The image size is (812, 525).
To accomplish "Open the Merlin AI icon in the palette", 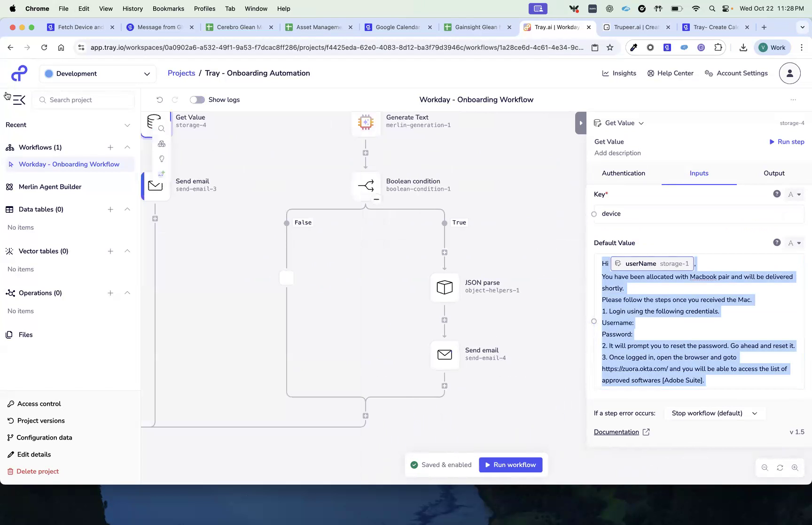I will (162, 173).
